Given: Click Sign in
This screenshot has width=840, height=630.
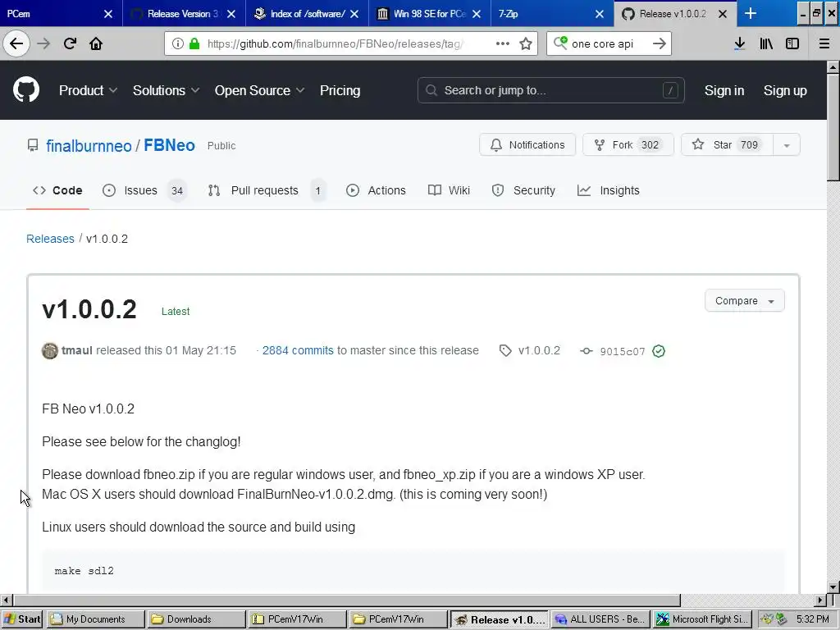Looking at the screenshot, I should (724, 90).
